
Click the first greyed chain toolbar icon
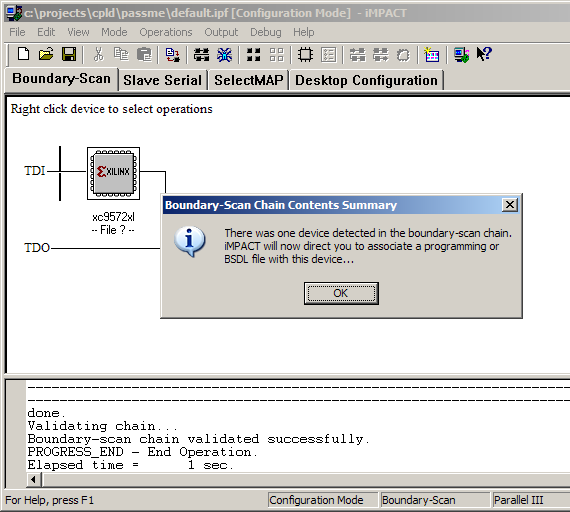pyautogui.click(x=357, y=55)
